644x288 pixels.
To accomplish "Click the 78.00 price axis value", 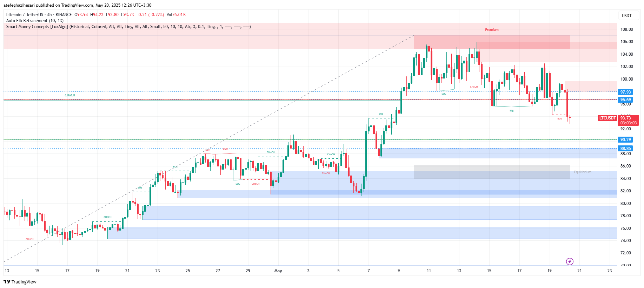I will point(625,216).
